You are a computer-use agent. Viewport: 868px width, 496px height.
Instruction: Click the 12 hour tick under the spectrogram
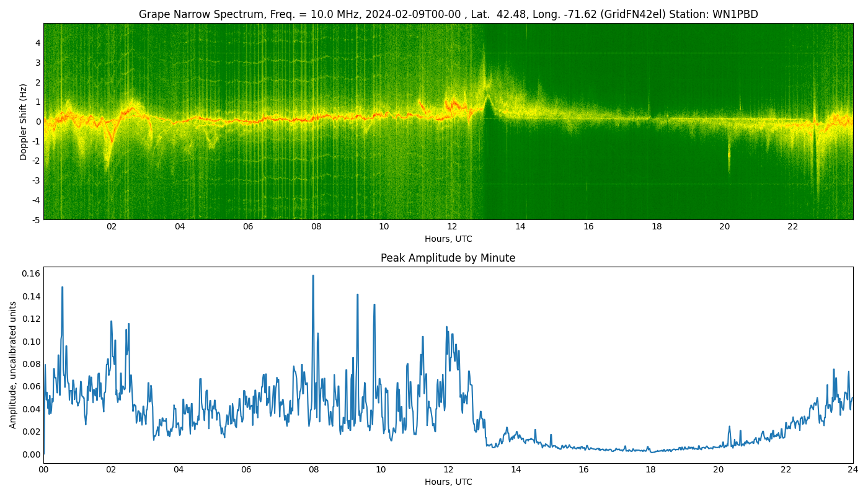(x=452, y=227)
